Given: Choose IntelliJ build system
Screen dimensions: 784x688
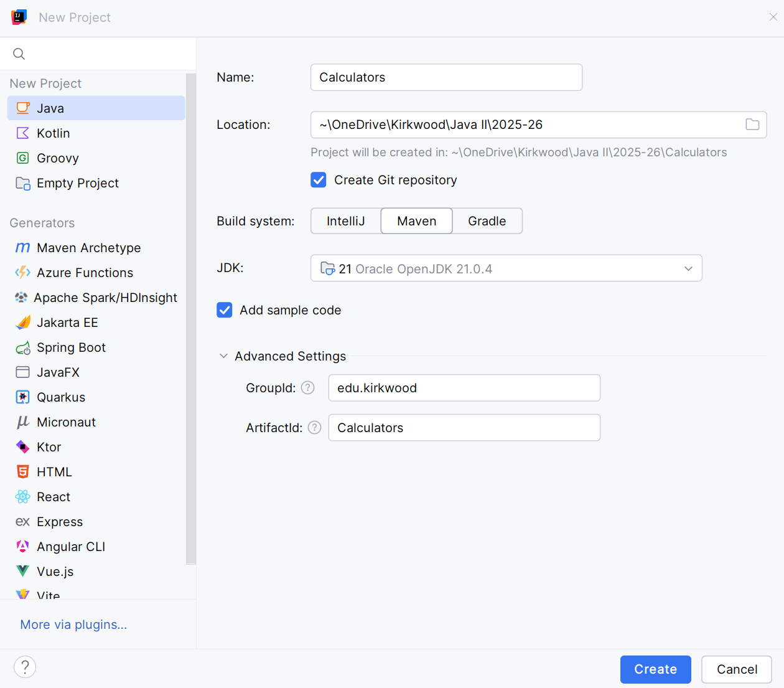Looking at the screenshot, I should (346, 221).
